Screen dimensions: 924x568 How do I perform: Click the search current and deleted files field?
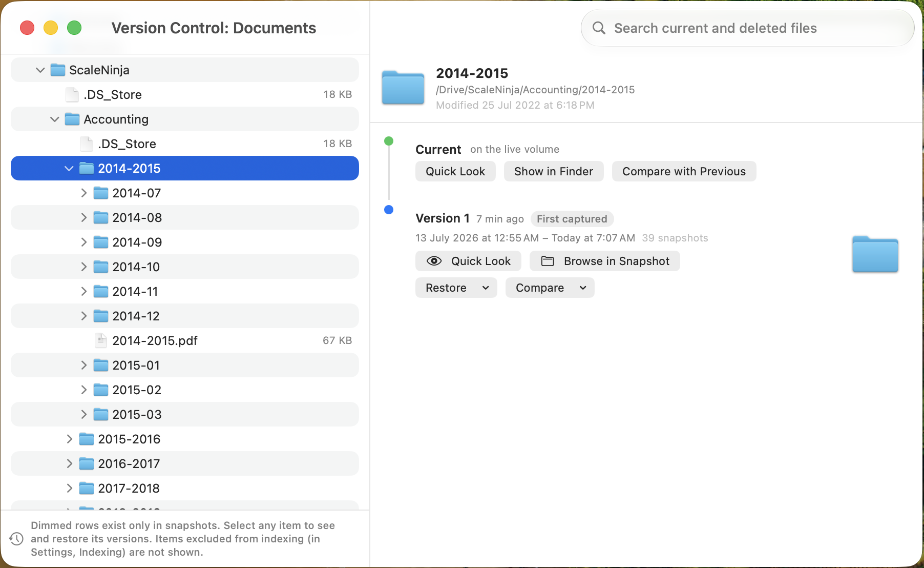click(x=747, y=28)
